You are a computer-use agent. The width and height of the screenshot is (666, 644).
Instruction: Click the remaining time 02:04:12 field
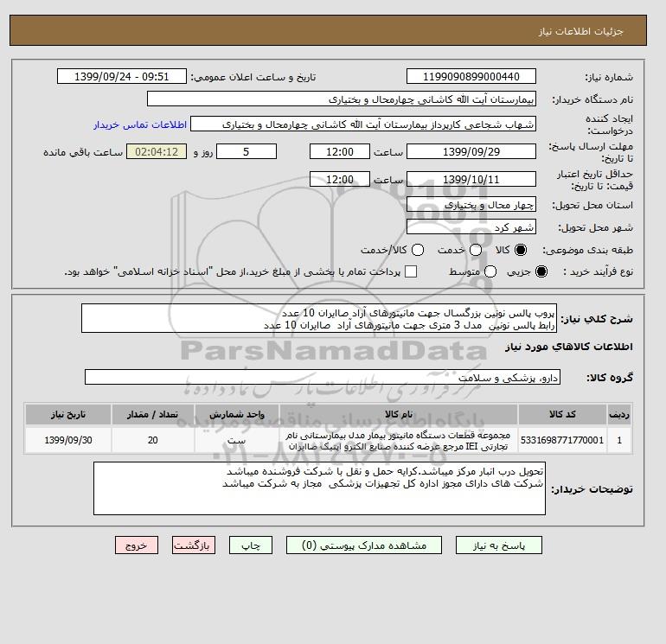(x=157, y=151)
